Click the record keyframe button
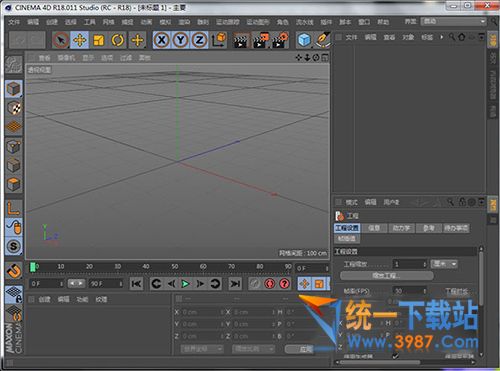 coord(255,284)
